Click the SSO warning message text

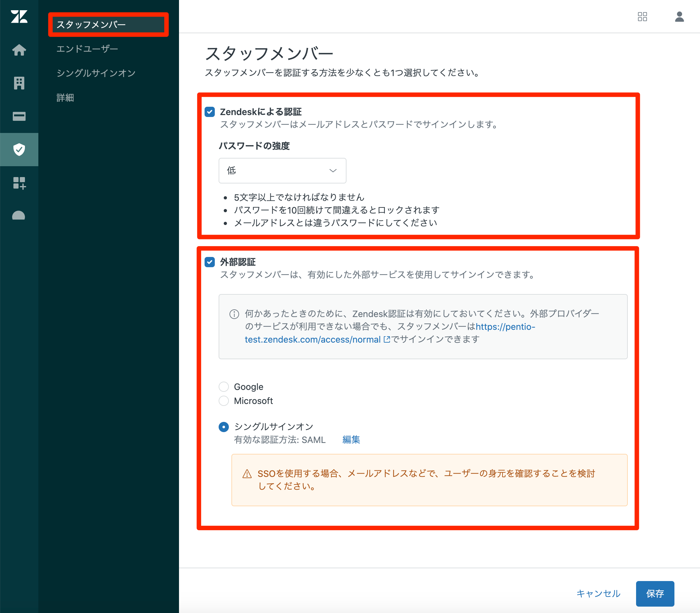coord(427,480)
